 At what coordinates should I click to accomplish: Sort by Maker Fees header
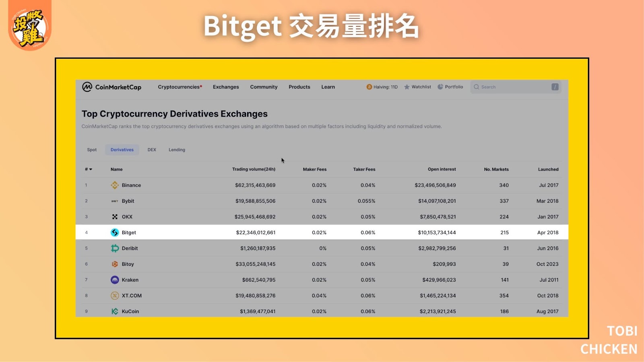pyautogui.click(x=315, y=169)
